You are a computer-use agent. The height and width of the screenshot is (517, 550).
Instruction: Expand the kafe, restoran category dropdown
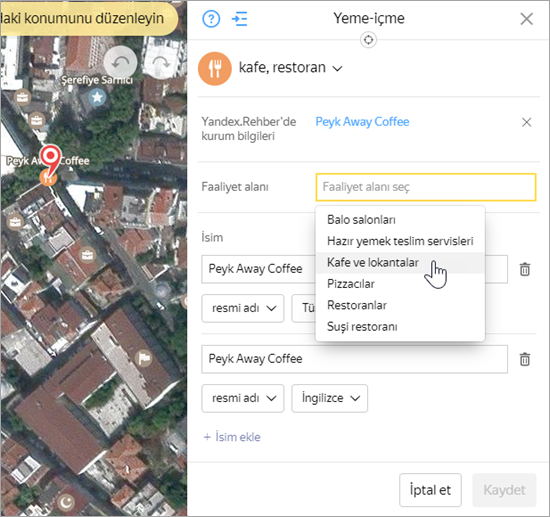[290, 68]
